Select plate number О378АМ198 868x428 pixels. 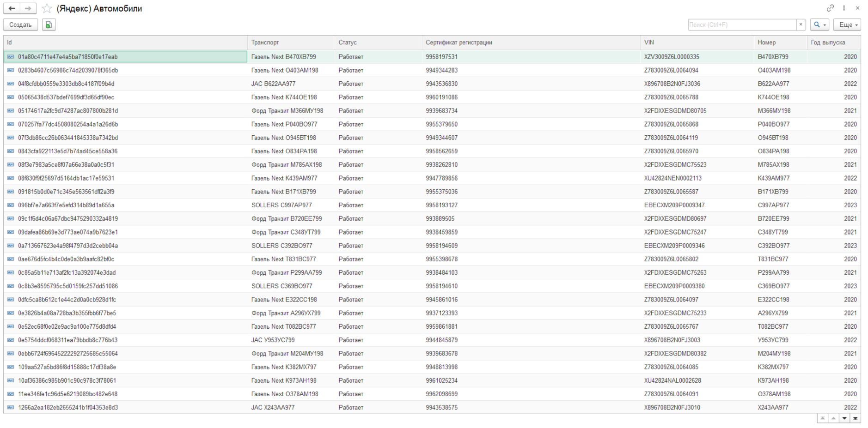(x=774, y=394)
